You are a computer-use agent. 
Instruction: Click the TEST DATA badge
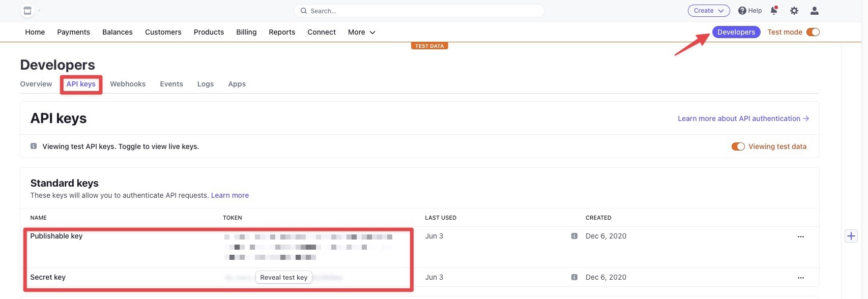429,46
